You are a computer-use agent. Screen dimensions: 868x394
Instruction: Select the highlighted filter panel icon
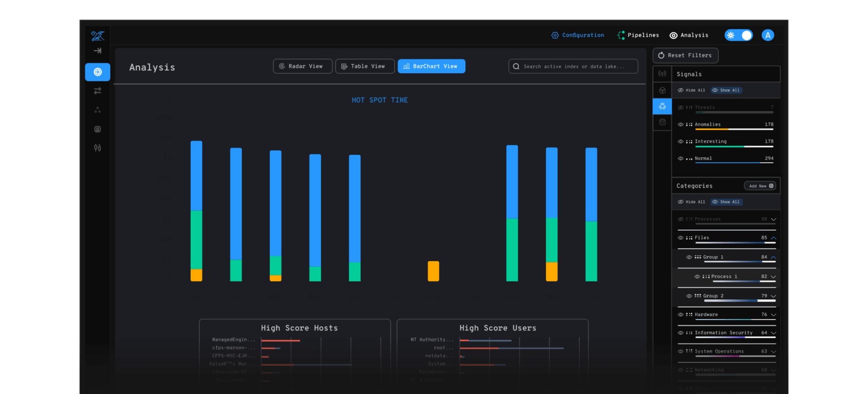[x=662, y=106]
